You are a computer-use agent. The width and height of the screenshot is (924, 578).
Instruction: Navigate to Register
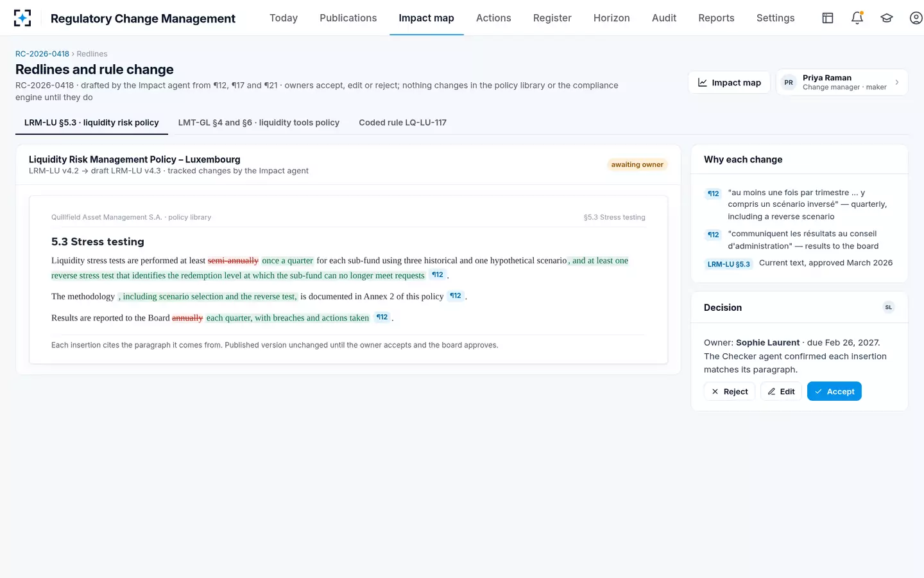(x=552, y=18)
